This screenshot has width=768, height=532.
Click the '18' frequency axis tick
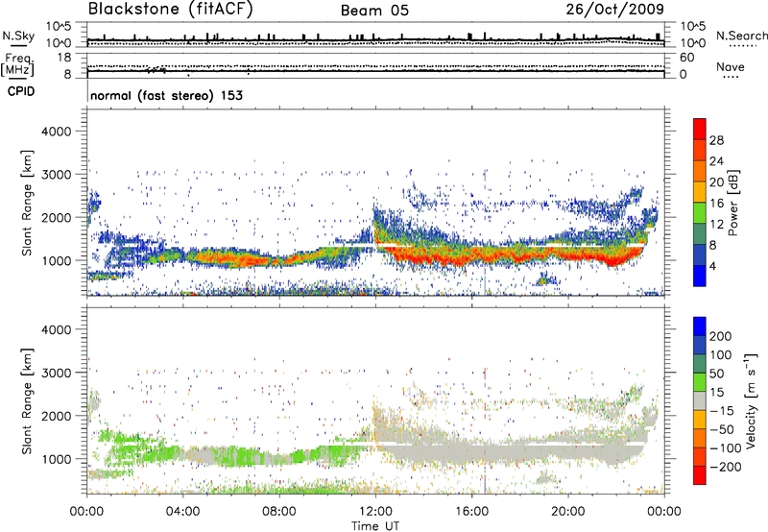(x=64, y=58)
